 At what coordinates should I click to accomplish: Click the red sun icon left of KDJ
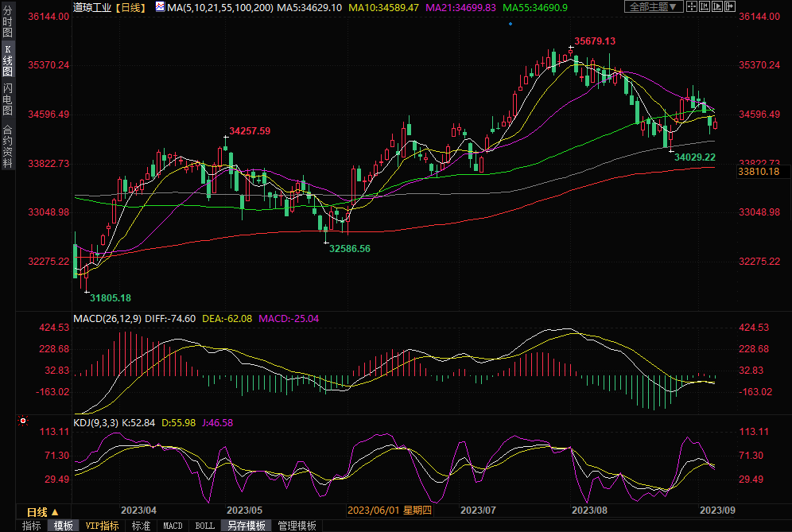click(23, 421)
